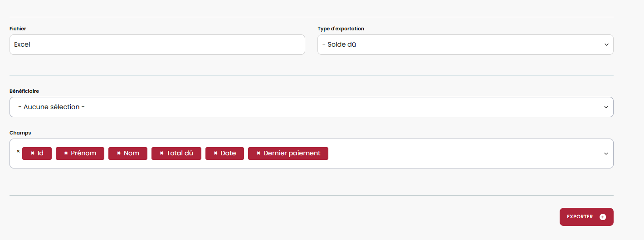644x240 pixels.
Task: Open the Bénéficiaire dropdown
Action: tap(311, 107)
